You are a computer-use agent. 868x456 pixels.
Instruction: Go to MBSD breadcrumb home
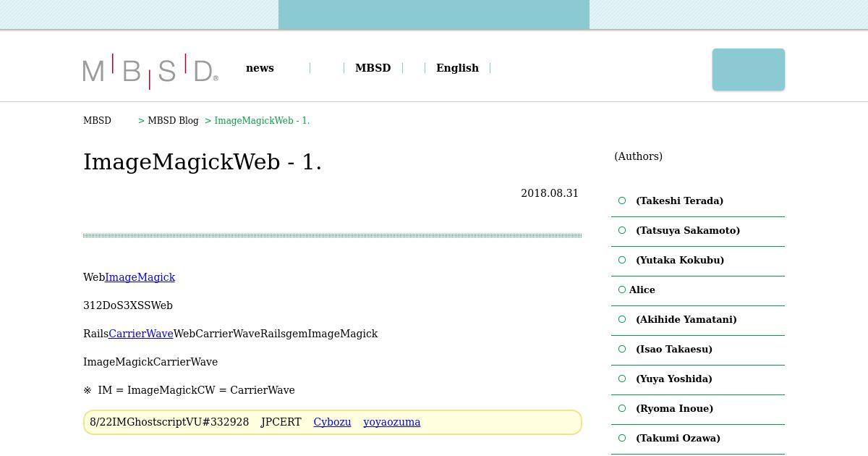pyautogui.click(x=97, y=121)
